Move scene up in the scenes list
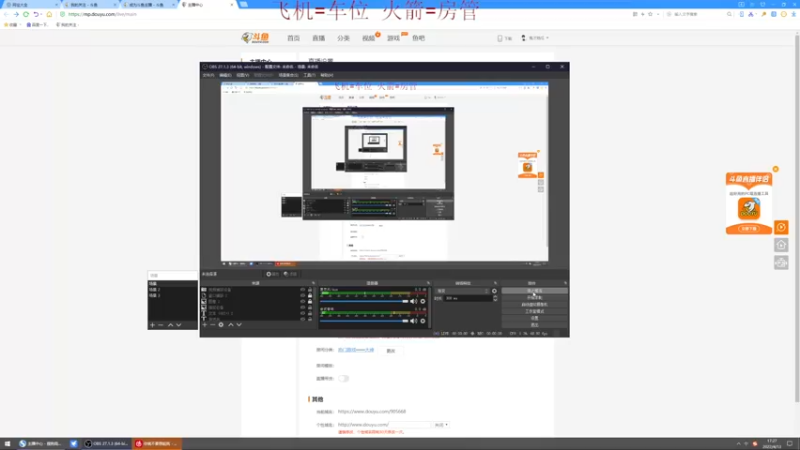Viewport: 800px width, 450px height. (x=170, y=325)
